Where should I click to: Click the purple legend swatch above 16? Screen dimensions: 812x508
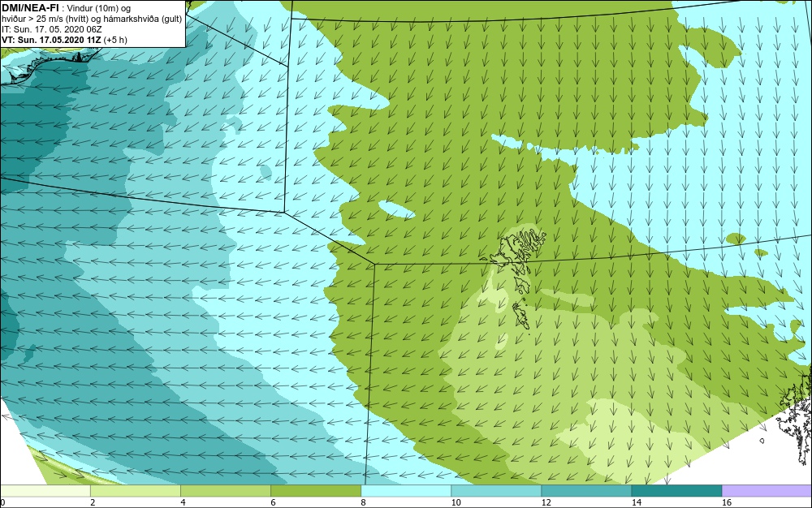tap(767, 491)
